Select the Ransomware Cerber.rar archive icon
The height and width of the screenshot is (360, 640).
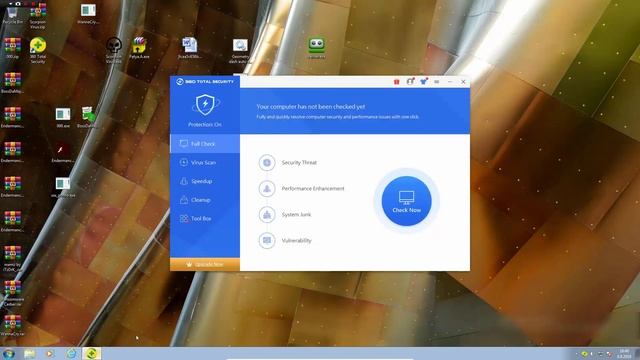pyautogui.click(x=13, y=293)
